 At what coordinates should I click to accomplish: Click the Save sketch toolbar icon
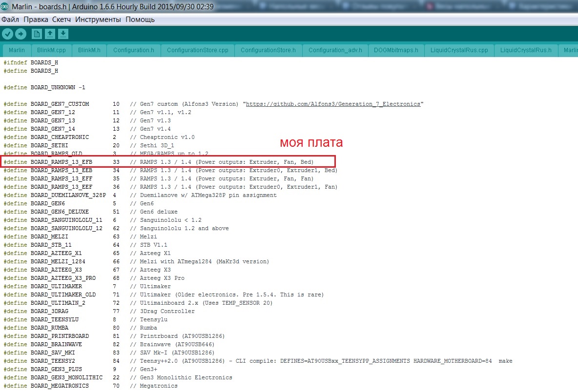[63, 34]
